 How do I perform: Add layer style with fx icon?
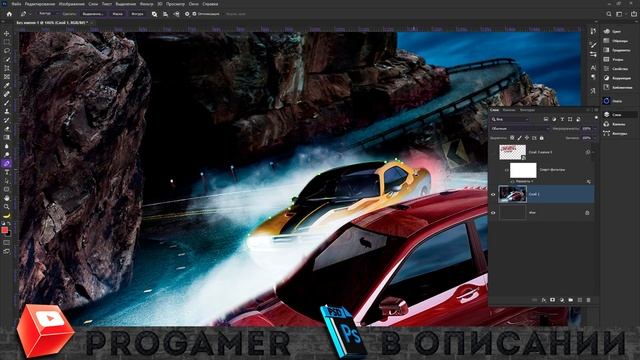click(x=544, y=300)
